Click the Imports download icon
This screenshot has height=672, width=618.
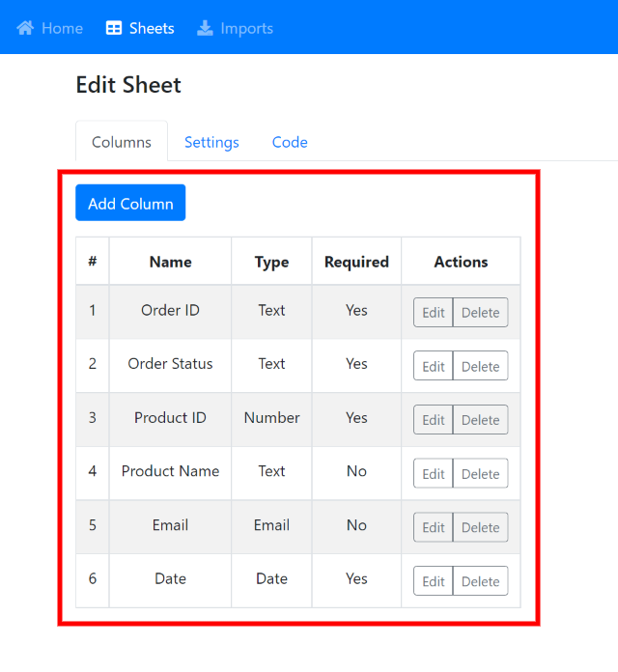tap(205, 28)
